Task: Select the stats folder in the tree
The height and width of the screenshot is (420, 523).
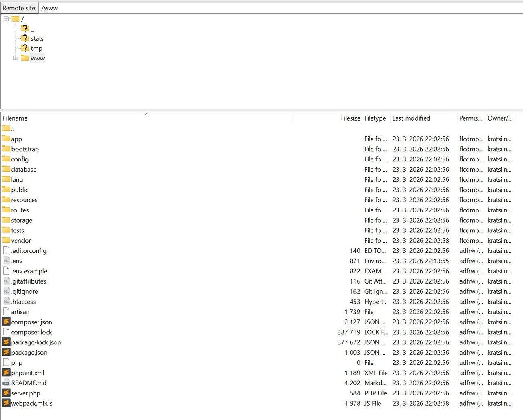Action: click(x=37, y=38)
